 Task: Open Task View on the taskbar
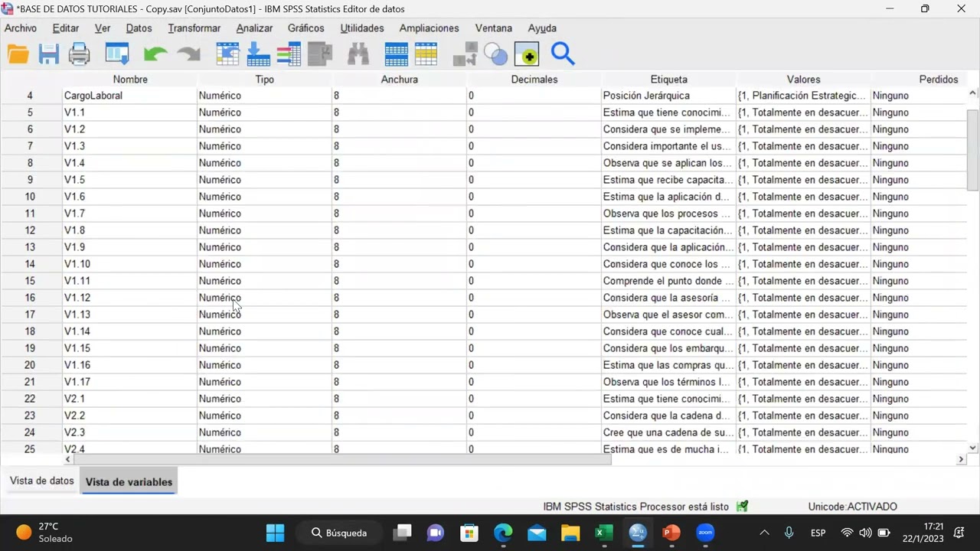tap(402, 533)
